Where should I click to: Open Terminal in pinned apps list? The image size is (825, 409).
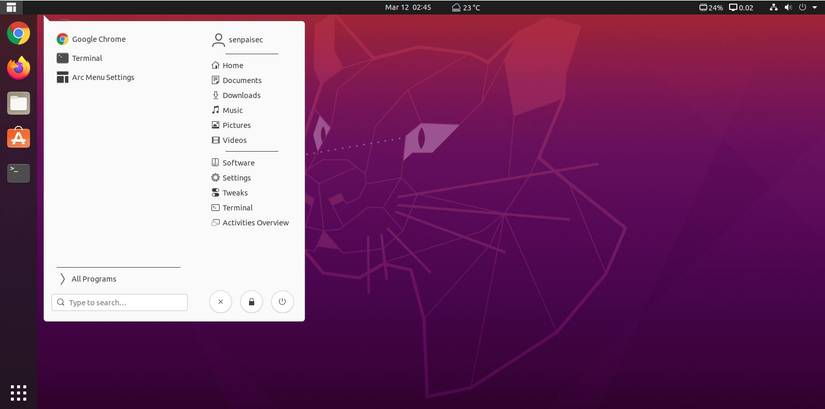pyautogui.click(x=79, y=58)
